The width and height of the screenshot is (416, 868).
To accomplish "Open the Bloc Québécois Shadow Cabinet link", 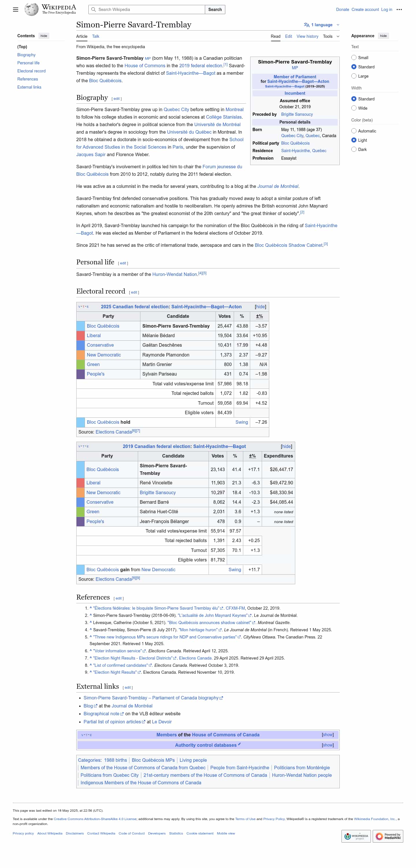I will click(288, 245).
